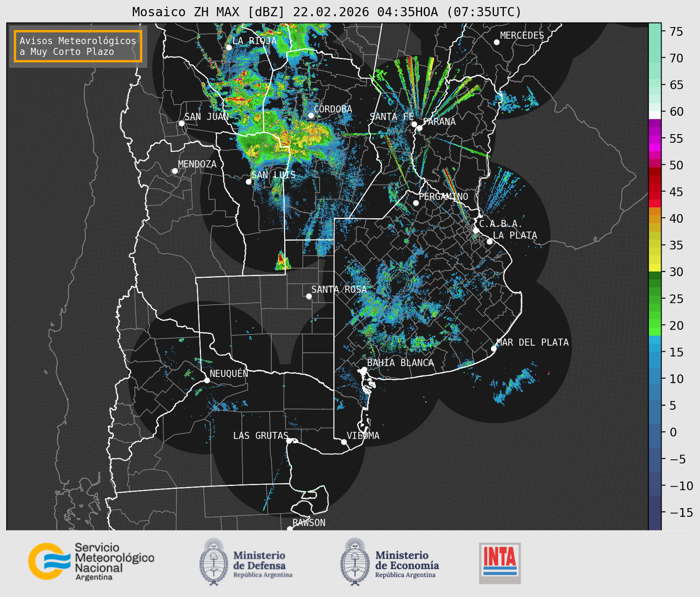Select the MERCEDES city marker
Viewport: 700px width, 597px height.
(497, 42)
